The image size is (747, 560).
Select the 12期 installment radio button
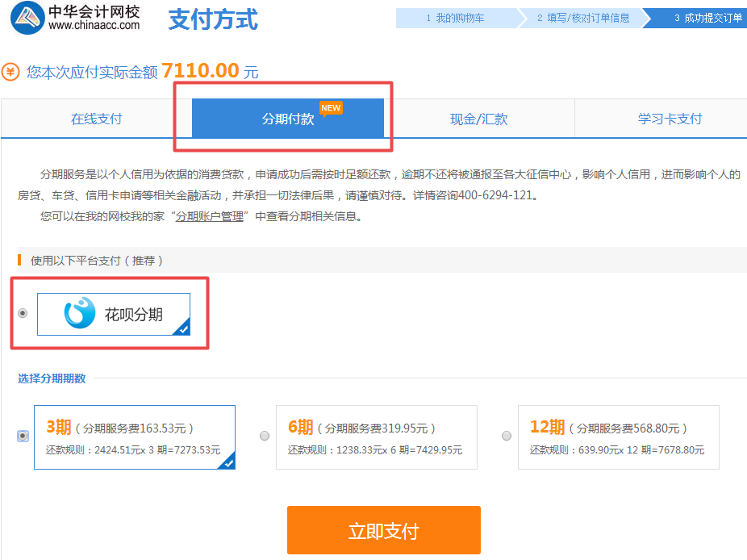click(507, 436)
